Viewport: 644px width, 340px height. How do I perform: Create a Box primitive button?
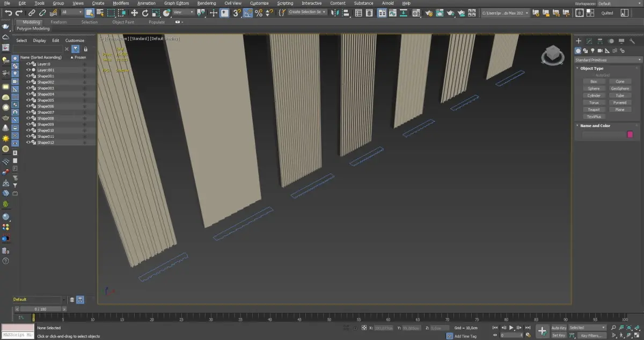[594, 82]
